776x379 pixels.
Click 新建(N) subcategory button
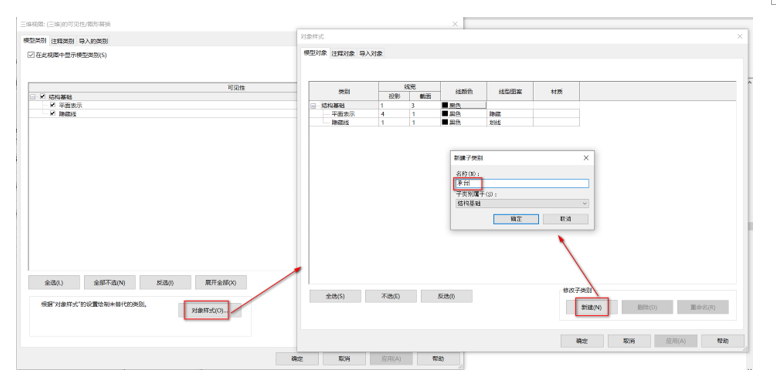(591, 307)
